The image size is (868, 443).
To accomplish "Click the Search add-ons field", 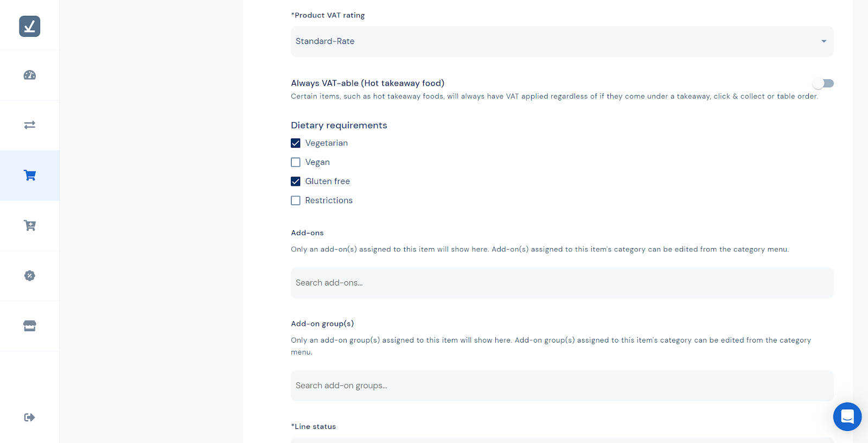I will pos(562,283).
